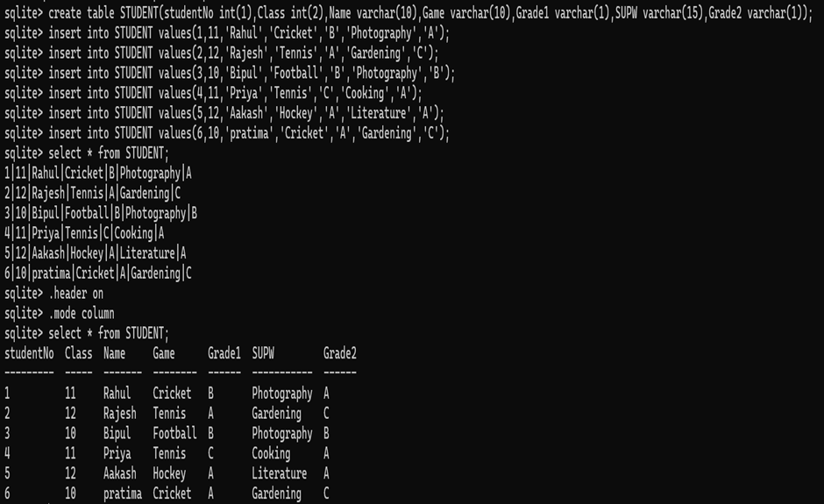824x504 pixels.
Task: Click Literature in the column output table
Action: 279,473
